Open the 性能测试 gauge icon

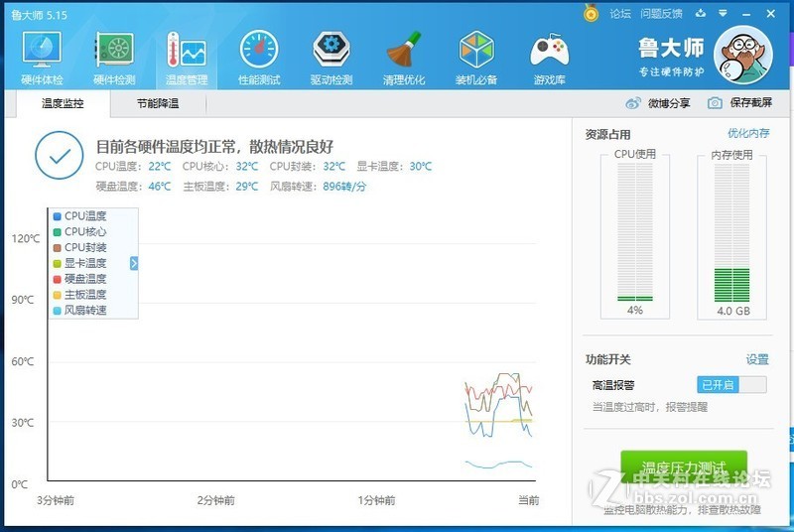click(259, 50)
